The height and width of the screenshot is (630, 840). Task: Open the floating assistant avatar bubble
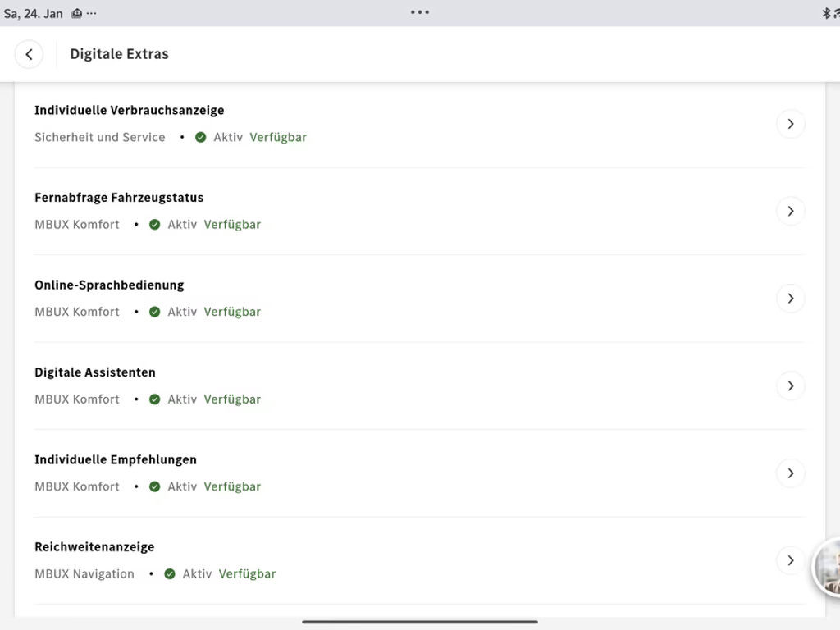pyautogui.click(x=829, y=567)
